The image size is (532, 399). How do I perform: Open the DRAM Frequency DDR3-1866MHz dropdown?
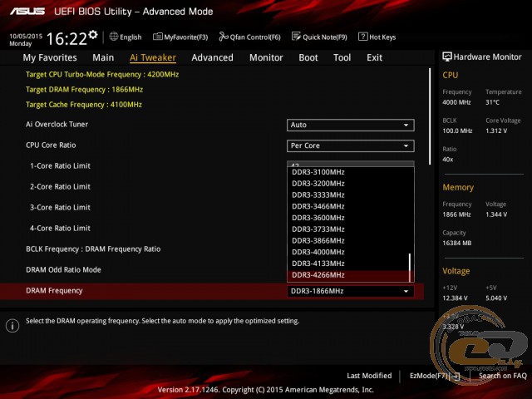click(x=351, y=291)
